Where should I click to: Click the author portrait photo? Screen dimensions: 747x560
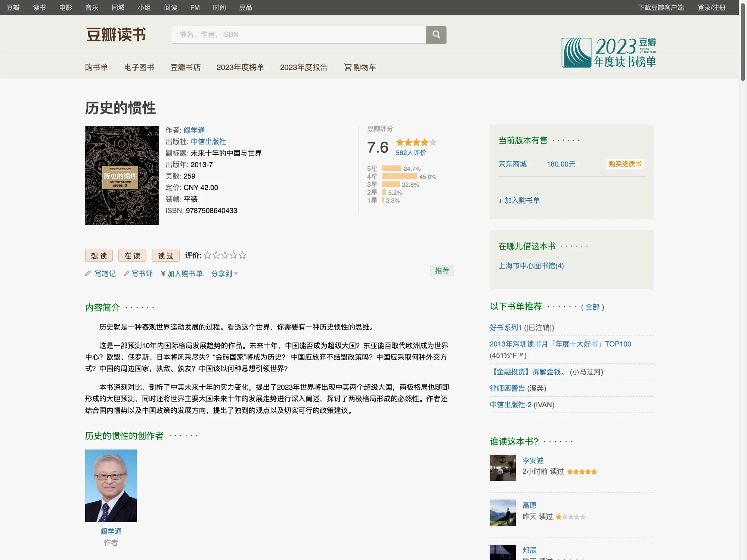[x=111, y=486]
